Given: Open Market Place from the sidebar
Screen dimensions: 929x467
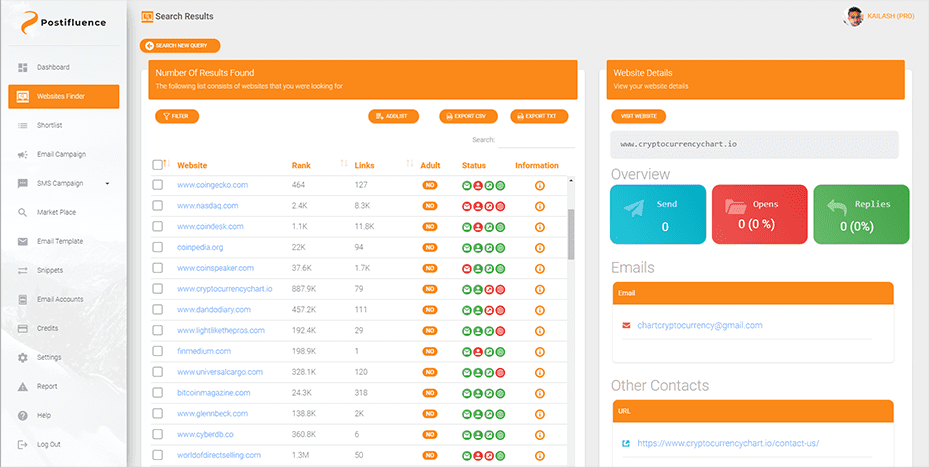Looking at the screenshot, I should click(23, 212).
